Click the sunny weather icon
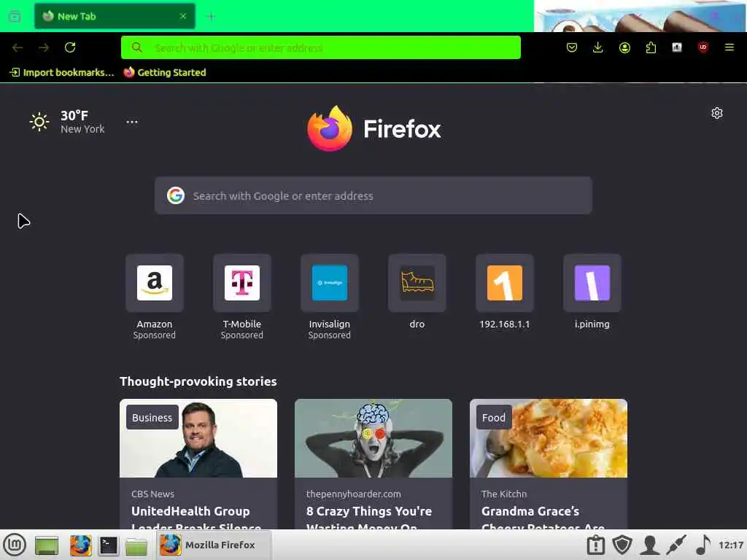This screenshot has width=747, height=560. point(39,122)
